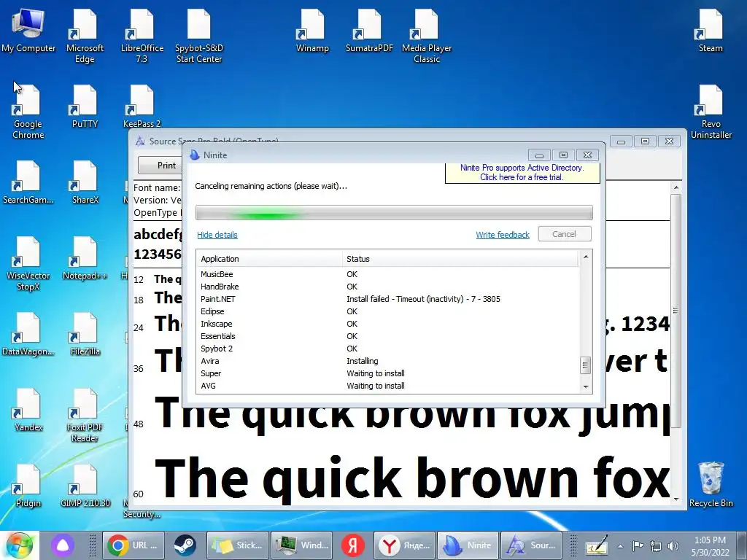Switch to Chrome URL taskbar window
Viewport: 747px width, 560px height.
[134, 545]
